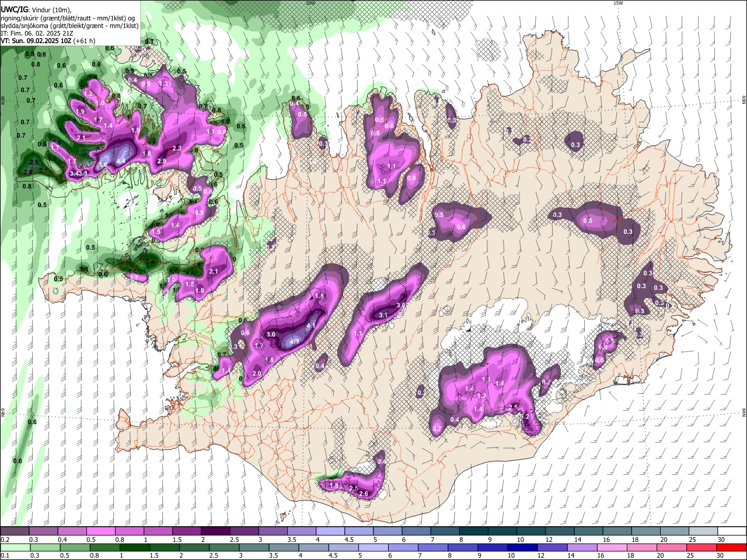Select the snow legend swatch labeled 1
Screen dimensions: 747x560
[x=158, y=531]
